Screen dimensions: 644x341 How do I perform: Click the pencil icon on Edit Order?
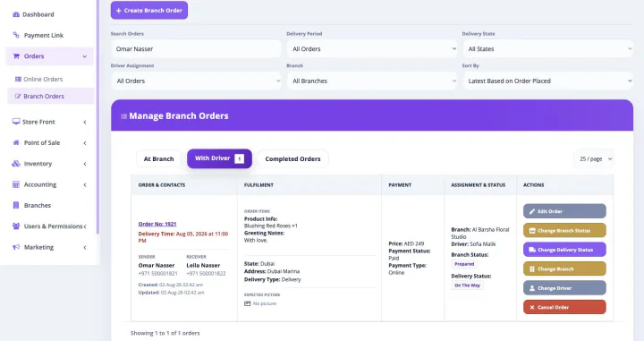coord(532,211)
